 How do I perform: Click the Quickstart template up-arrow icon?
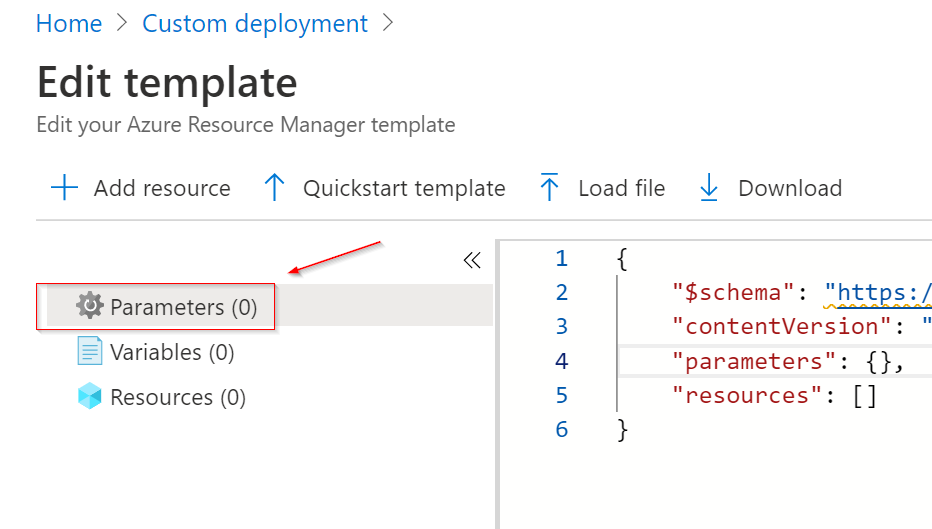274,188
